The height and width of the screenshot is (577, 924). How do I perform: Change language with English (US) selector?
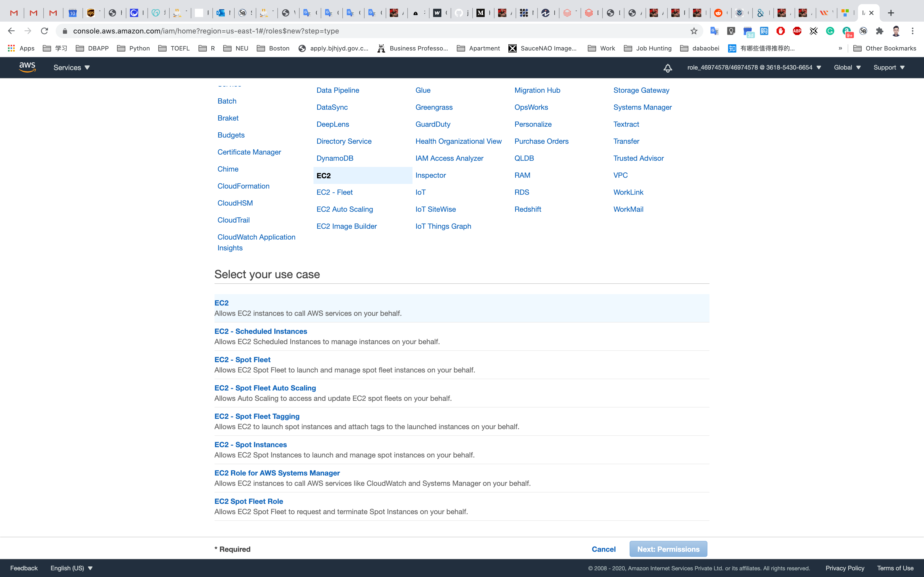point(71,568)
